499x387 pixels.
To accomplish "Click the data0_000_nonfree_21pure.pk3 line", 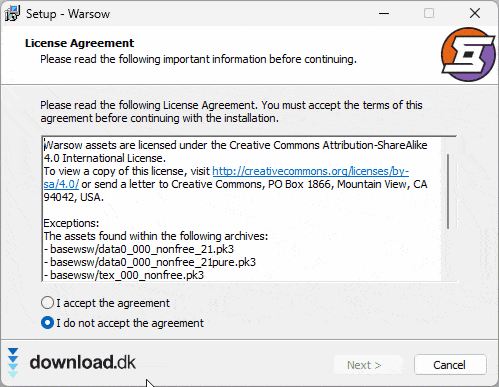I will click(150, 262).
